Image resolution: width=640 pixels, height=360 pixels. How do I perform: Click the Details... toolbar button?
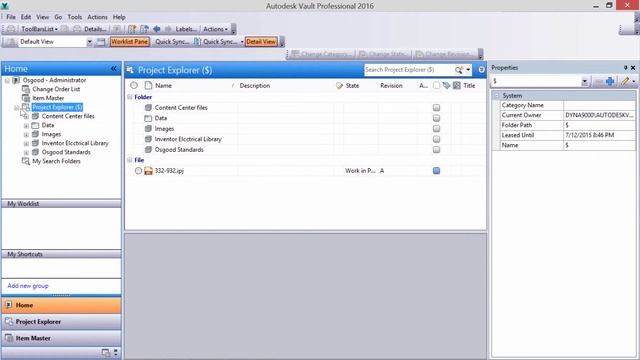(x=95, y=29)
